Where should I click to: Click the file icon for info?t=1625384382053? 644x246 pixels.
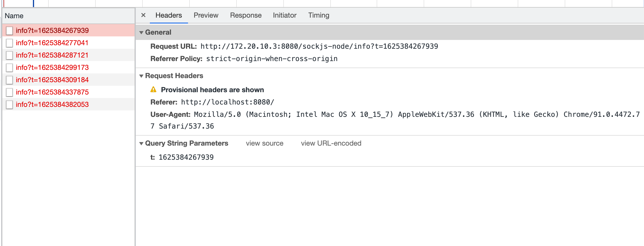coord(9,105)
